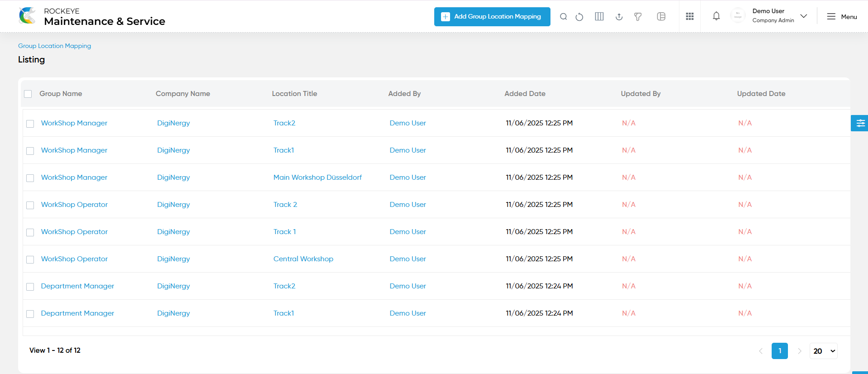The height and width of the screenshot is (374, 868).
Task: Click the layout view icon
Action: [x=661, y=17]
